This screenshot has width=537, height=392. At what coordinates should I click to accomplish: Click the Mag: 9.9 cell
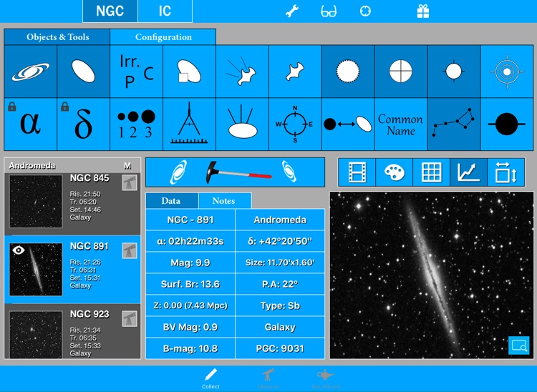click(x=190, y=263)
